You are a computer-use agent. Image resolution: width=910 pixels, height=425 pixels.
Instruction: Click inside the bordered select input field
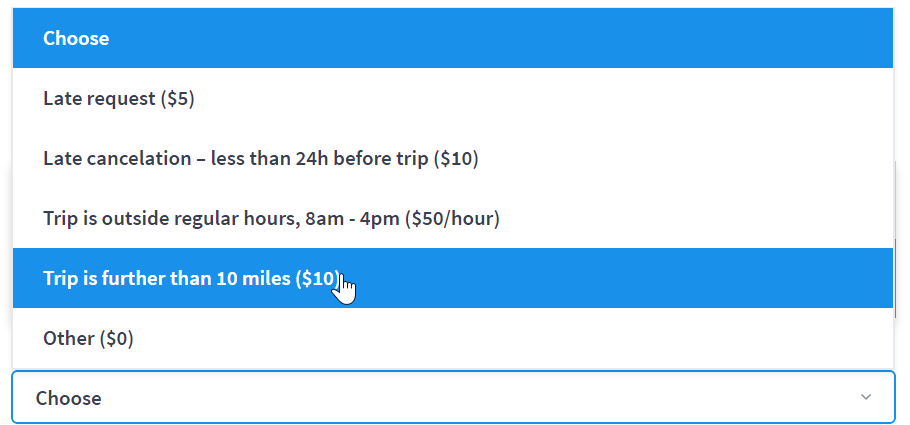coord(453,397)
